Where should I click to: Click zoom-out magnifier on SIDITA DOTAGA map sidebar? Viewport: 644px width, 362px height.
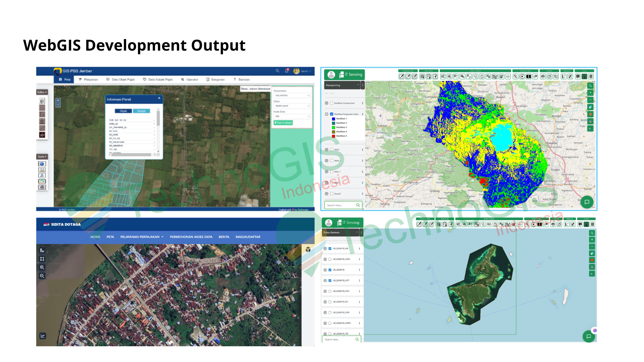(42, 276)
